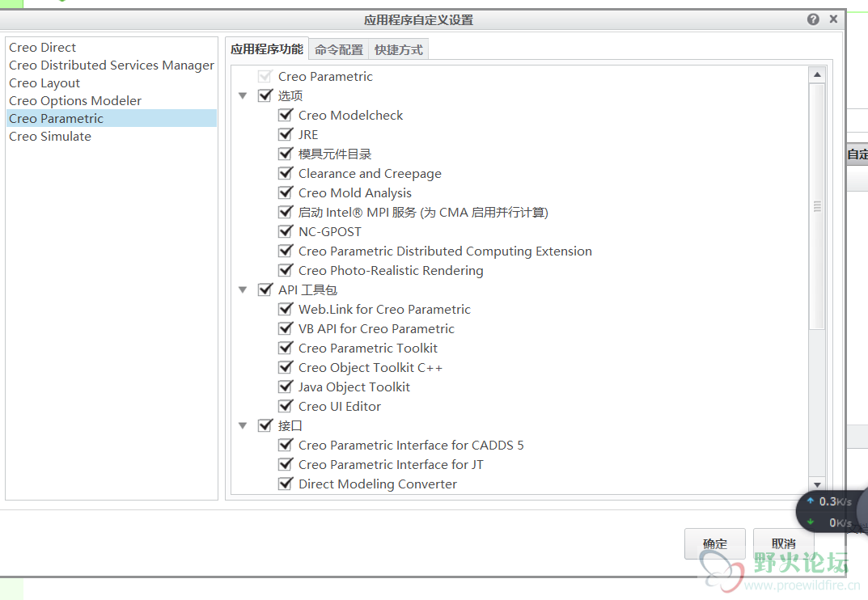The image size is (868, 600).
Task: Uncheck Creo Photo-Realistic Rendering
Action: pyautogui.click(x=286, y=269)
